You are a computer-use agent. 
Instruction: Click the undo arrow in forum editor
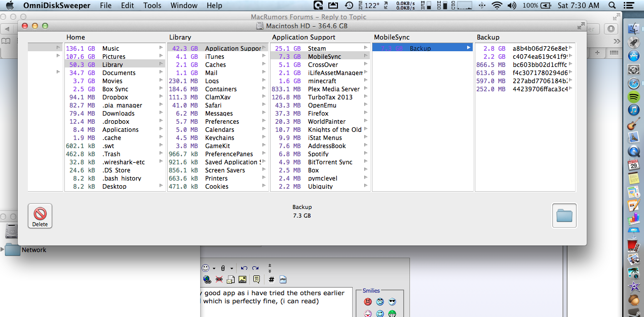(244, 268)
